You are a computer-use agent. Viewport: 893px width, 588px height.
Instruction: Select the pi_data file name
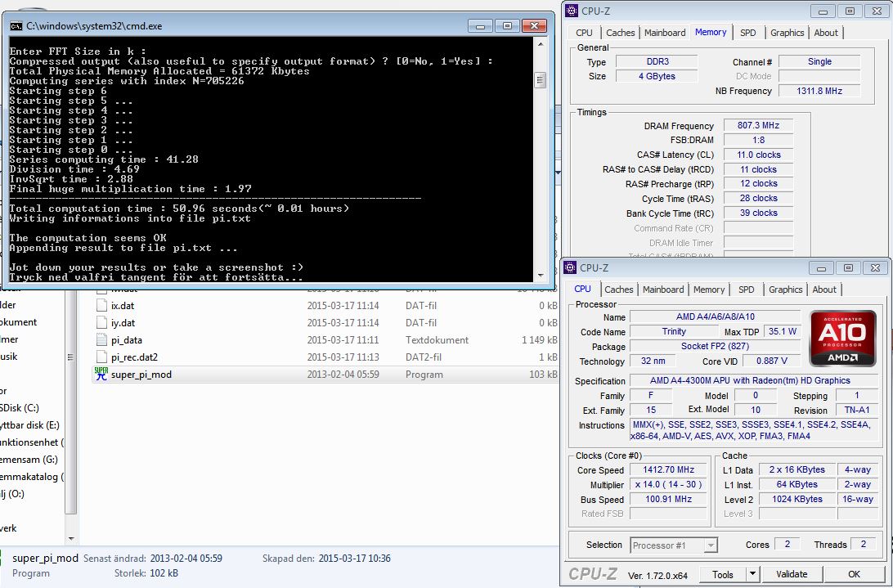pyautogui.click(x=127, y=340)
